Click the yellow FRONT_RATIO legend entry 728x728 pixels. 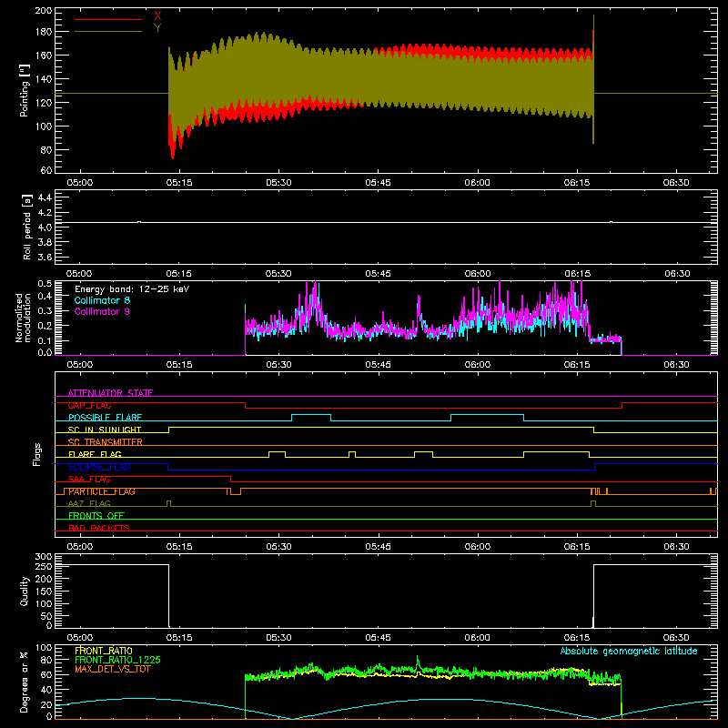click(x=104, y=651)
